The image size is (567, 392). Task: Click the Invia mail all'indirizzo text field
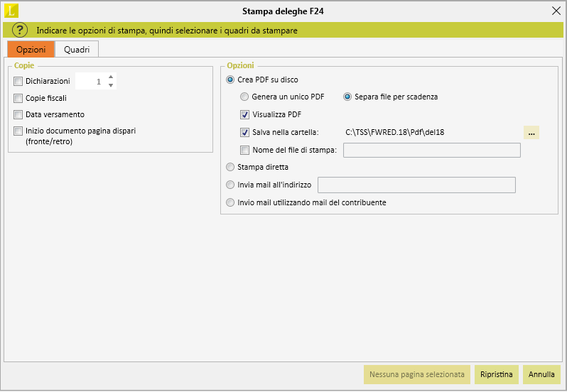(x=416, y=185)
